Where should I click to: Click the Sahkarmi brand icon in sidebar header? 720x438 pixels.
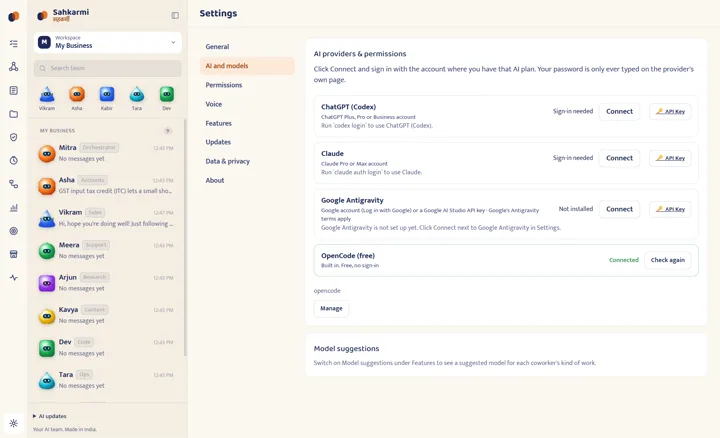pos(42,16)
